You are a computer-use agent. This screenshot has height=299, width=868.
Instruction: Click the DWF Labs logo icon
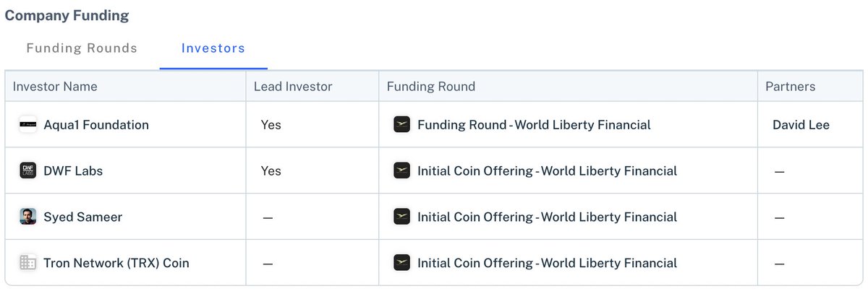point(28,171)
